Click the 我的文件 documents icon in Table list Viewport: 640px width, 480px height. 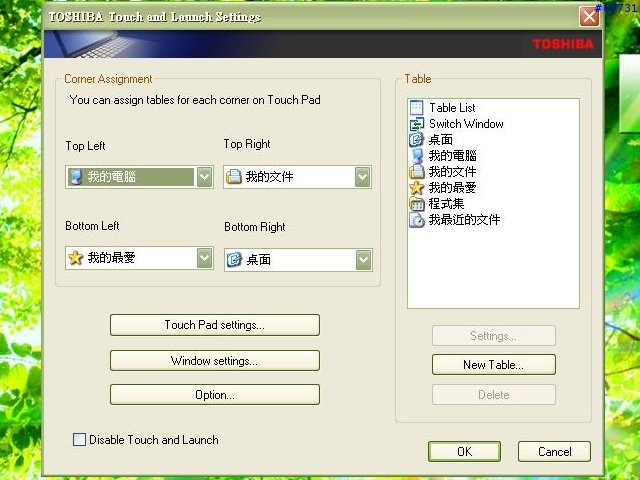pyautogui.click(x=416, y=171)
